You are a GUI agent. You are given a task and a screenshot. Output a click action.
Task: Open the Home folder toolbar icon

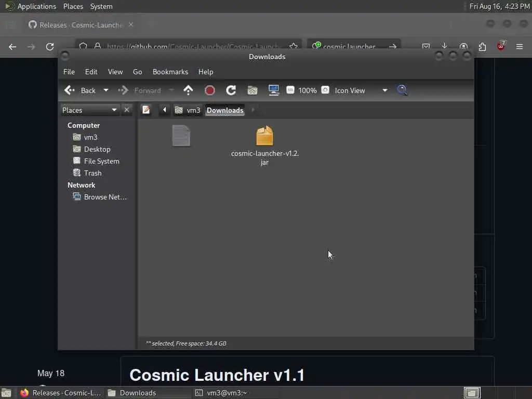point(252,90)
